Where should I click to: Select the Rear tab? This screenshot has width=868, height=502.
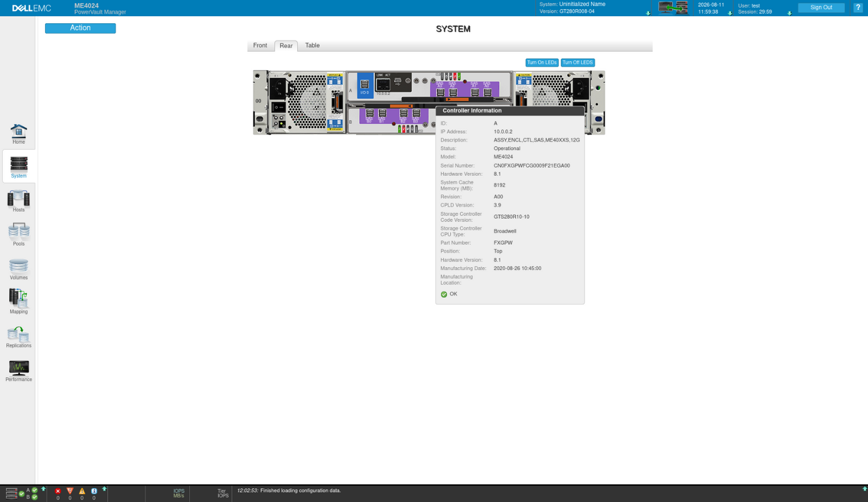(x=286, y=46)
